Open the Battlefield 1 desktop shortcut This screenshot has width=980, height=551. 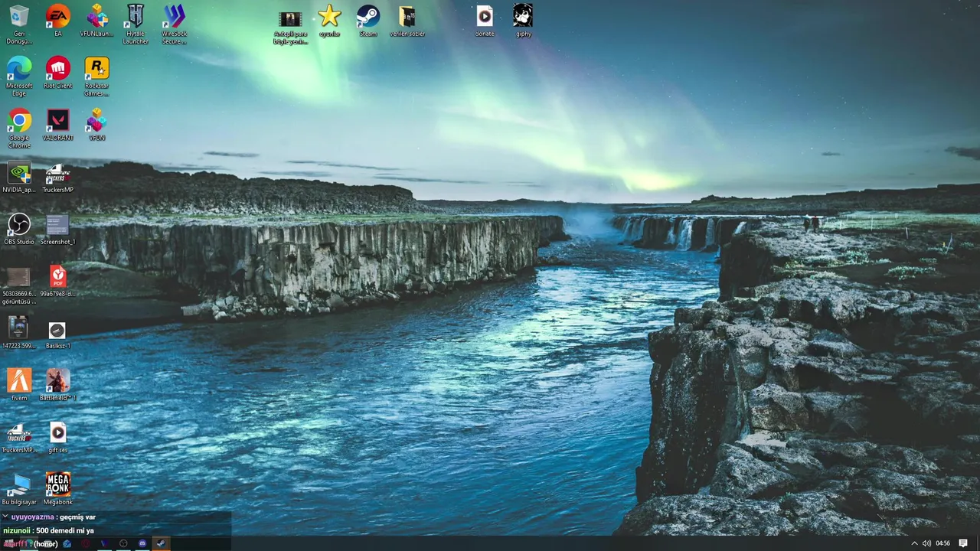click(x=57, y=385)
